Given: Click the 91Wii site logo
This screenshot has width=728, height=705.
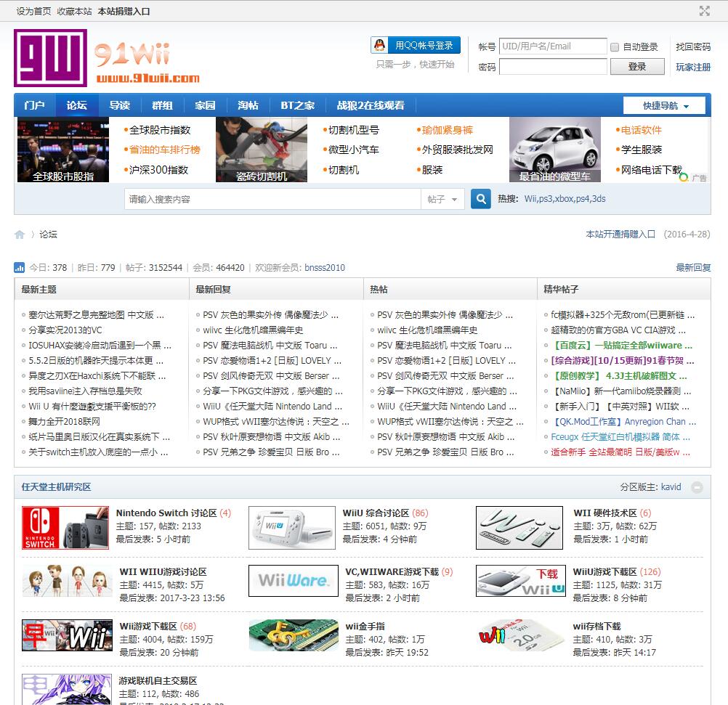Looking at the screenshot, I should tap(107, 58).
